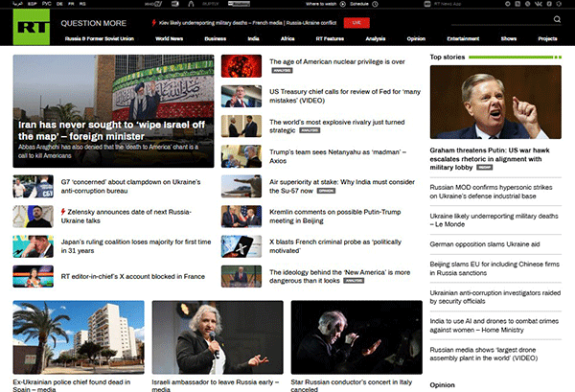The height and width of the screenshot is (392, 575).
Task: Click the RT News App device icon
Action: click(x=427, y=4)
